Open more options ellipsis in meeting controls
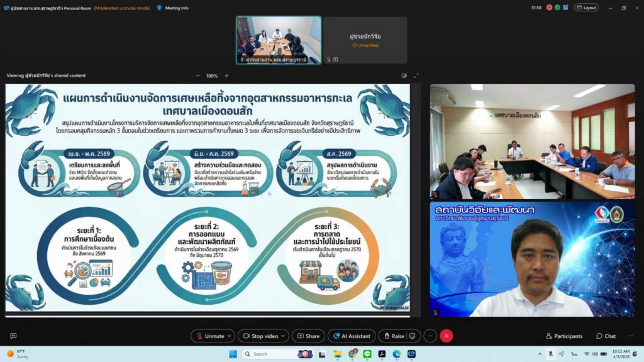 [430, 336]
